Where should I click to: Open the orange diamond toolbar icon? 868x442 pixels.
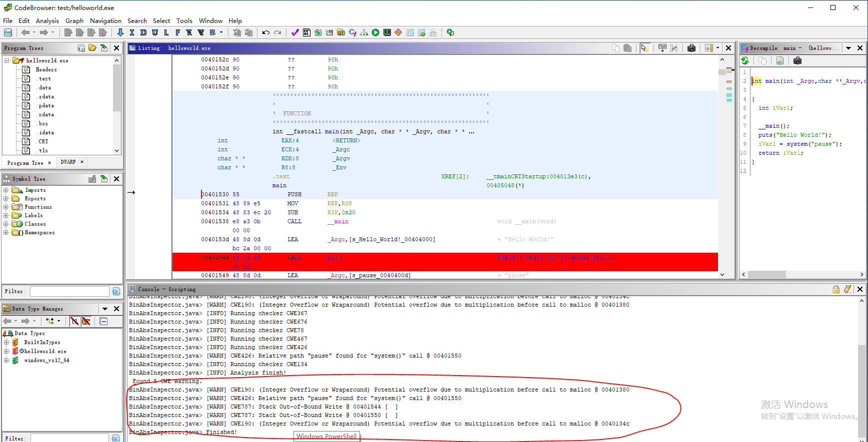click(x=398, y=32)
